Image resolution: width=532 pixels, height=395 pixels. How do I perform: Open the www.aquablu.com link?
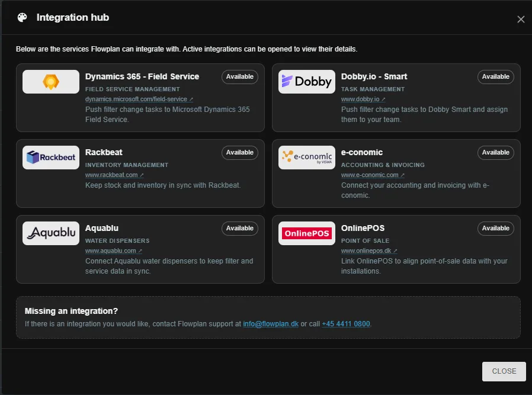click(114, 251)
